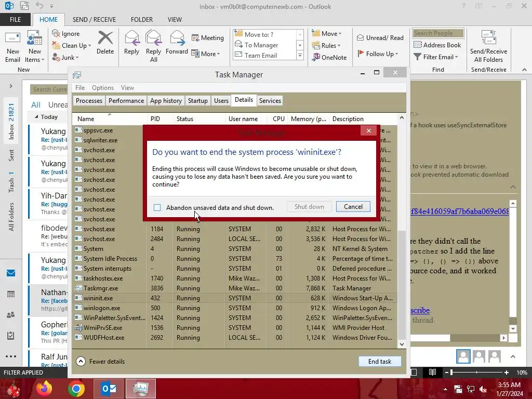Open Tasks view in Outlook navigation
The image size is (532, 399).
tap(11, 336)
